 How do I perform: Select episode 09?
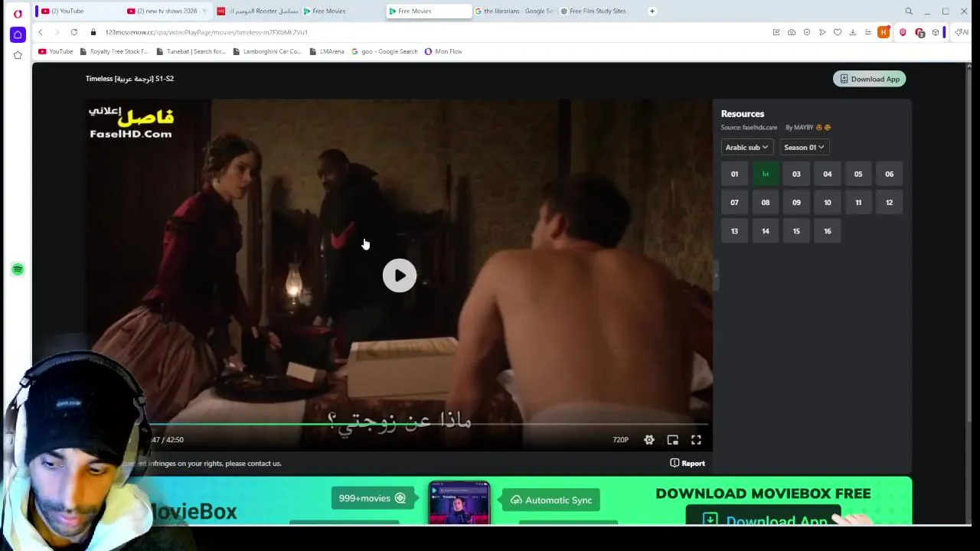[796, 203]
